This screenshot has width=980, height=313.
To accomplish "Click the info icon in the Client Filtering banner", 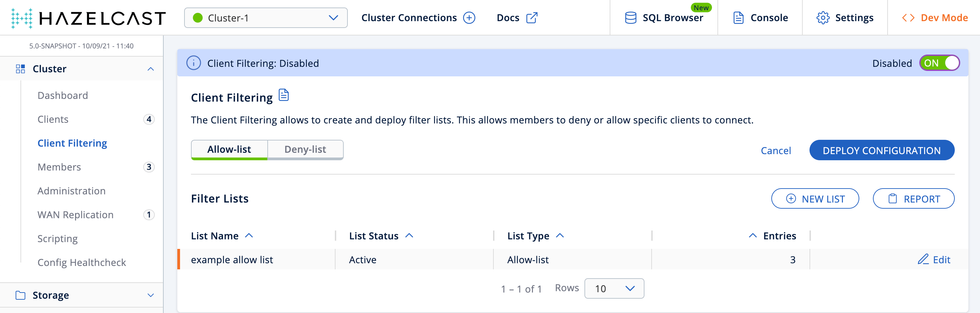I will point(194,63).
